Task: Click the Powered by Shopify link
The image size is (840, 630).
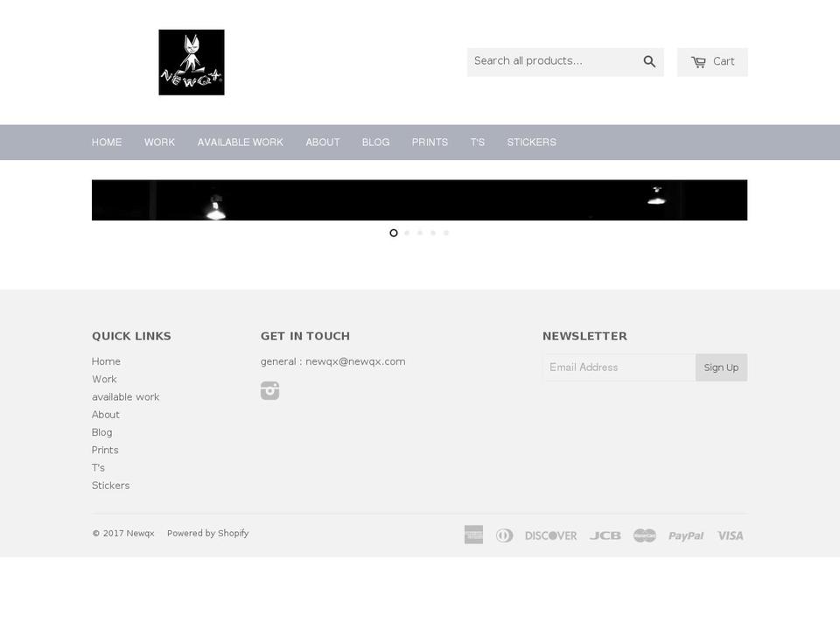Action: click(x=208, y=534)
